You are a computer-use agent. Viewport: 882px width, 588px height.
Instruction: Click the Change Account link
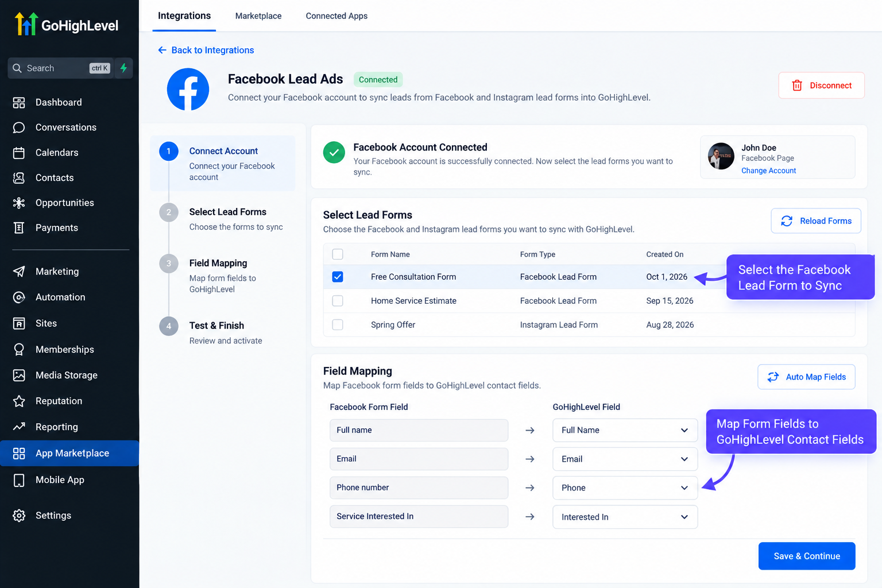pos(768,171)
